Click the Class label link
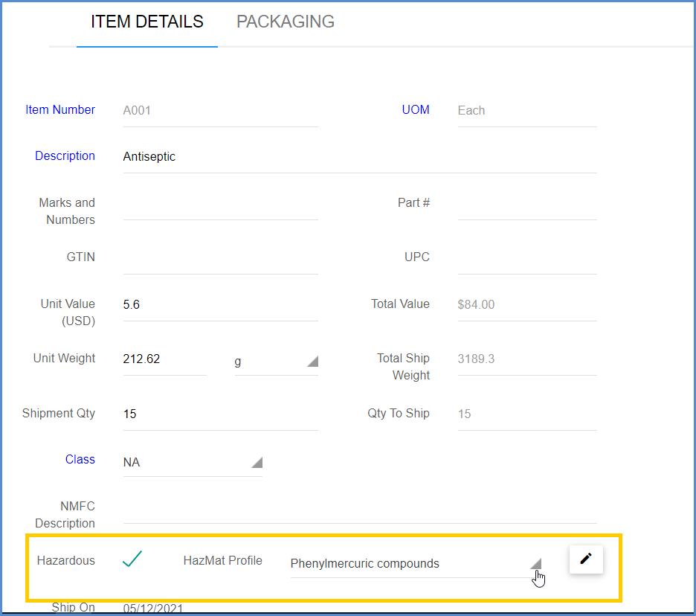 pyautogui.click(x=80, y=459)
